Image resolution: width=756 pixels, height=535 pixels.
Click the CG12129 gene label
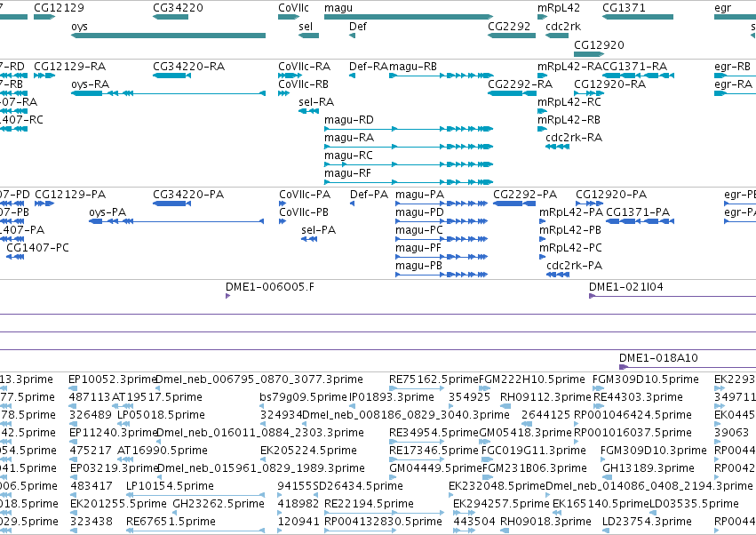(59, 8)
